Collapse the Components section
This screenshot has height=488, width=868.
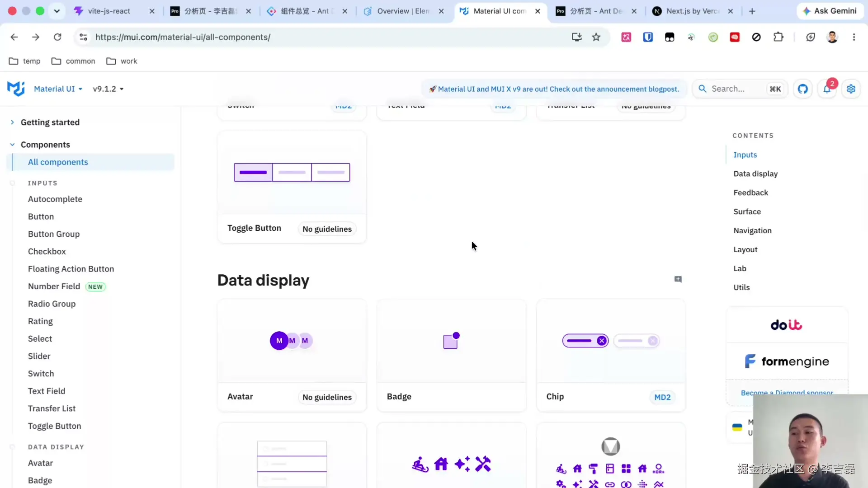(x=45, y=145)
